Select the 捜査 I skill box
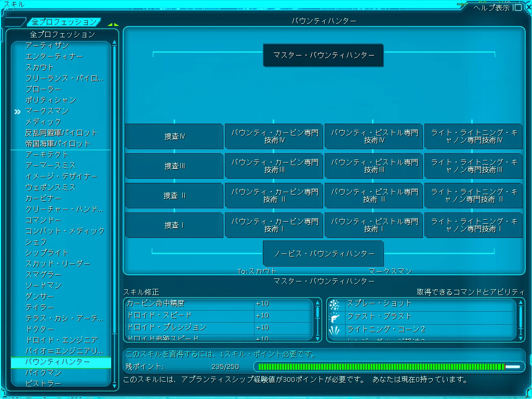Screen dimensions: 532x399 click(x=175, y=225)
